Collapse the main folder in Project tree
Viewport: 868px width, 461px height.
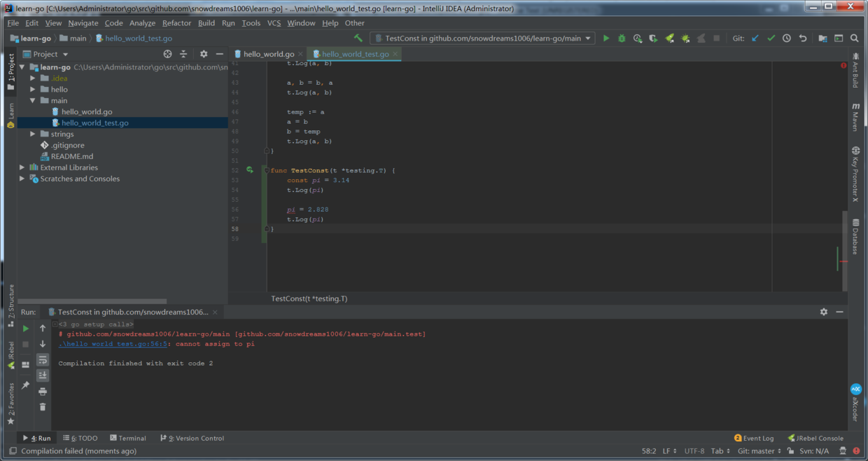pos(32,100)
